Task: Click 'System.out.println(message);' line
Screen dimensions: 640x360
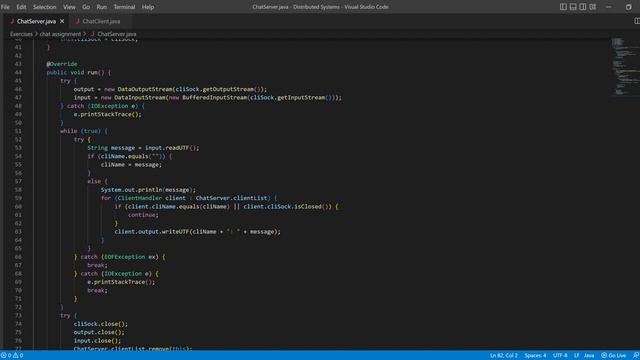Action: (148, 190)
